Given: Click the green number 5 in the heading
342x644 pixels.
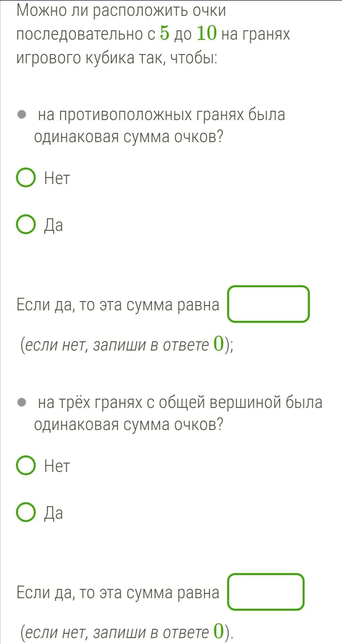Looking at the screenshot, I should click(x=164, y=34).
